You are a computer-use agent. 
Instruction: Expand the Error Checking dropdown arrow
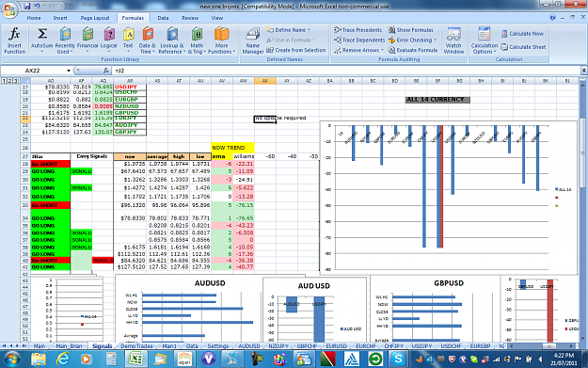point(436,40)
